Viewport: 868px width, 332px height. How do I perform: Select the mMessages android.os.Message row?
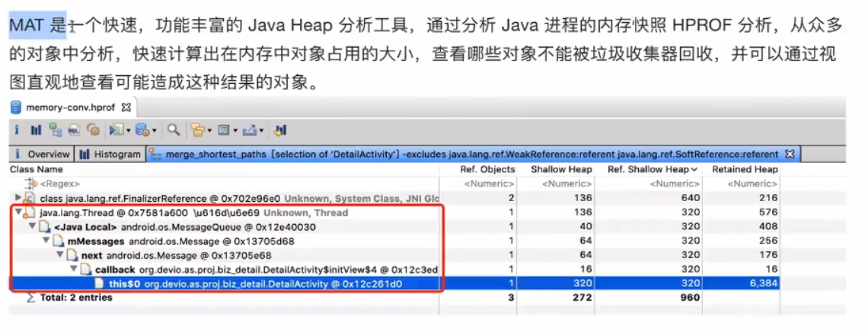click(x=395, y=241)
